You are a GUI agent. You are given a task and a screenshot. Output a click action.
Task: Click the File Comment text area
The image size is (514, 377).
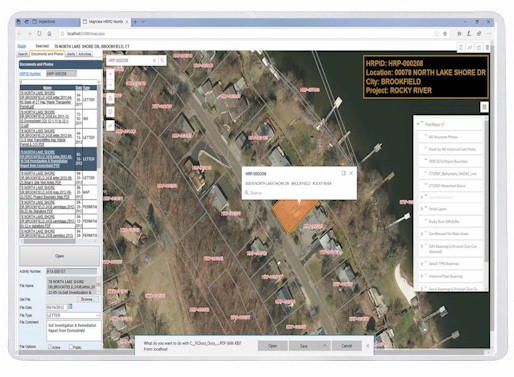click(73, 330)
